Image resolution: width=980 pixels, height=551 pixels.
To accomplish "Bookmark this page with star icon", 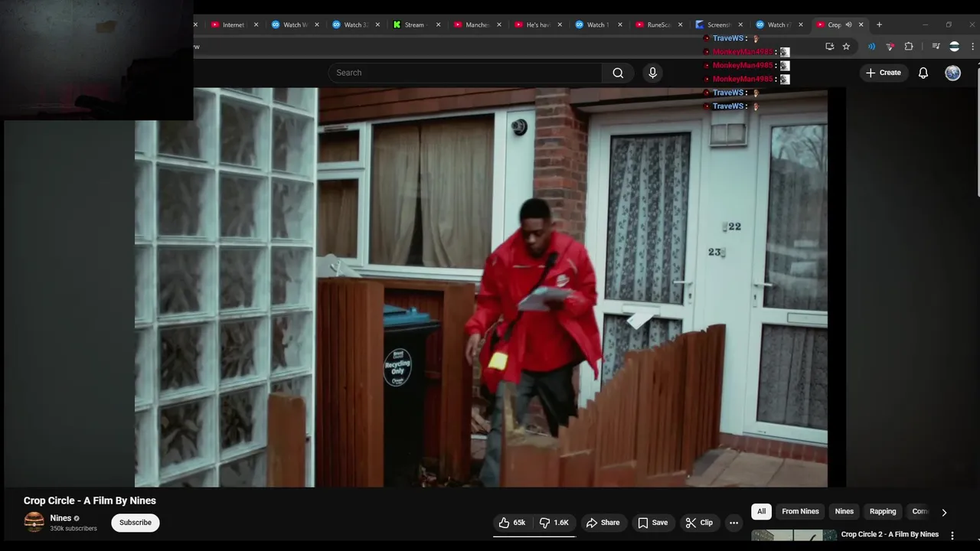I will pos(846,47).
